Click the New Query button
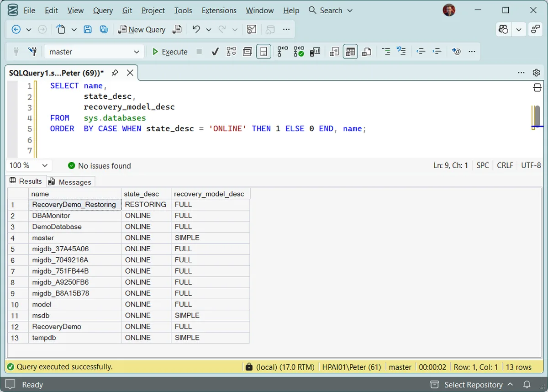 [x=142, y=29]
